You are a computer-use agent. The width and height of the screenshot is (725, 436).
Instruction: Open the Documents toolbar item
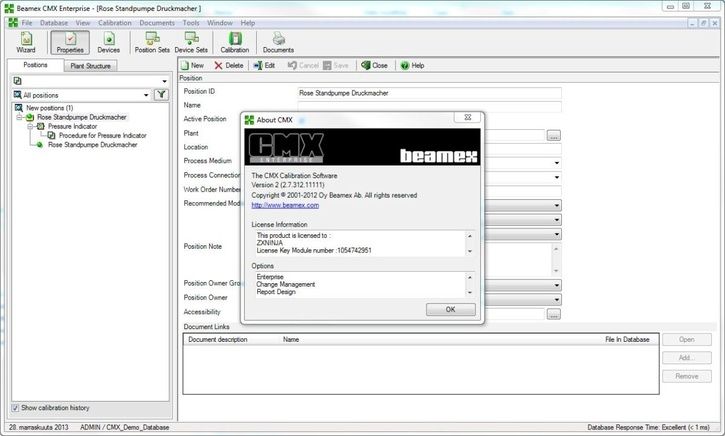[278, 43]
